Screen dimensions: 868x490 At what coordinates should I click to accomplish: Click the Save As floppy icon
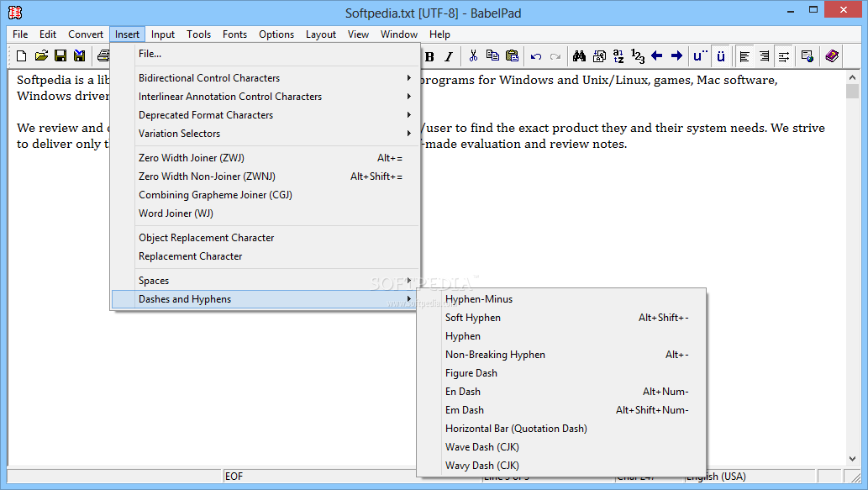coord(80,56)
